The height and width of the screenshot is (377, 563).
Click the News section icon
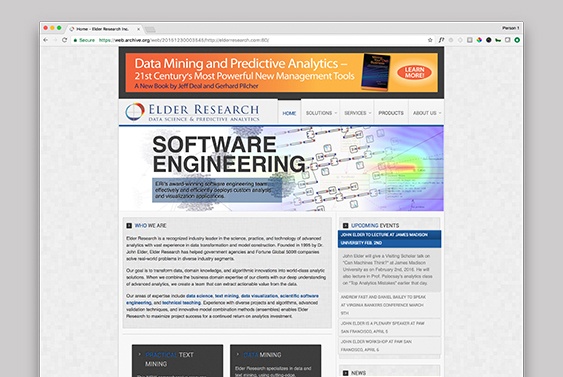(x=345, y=373)
